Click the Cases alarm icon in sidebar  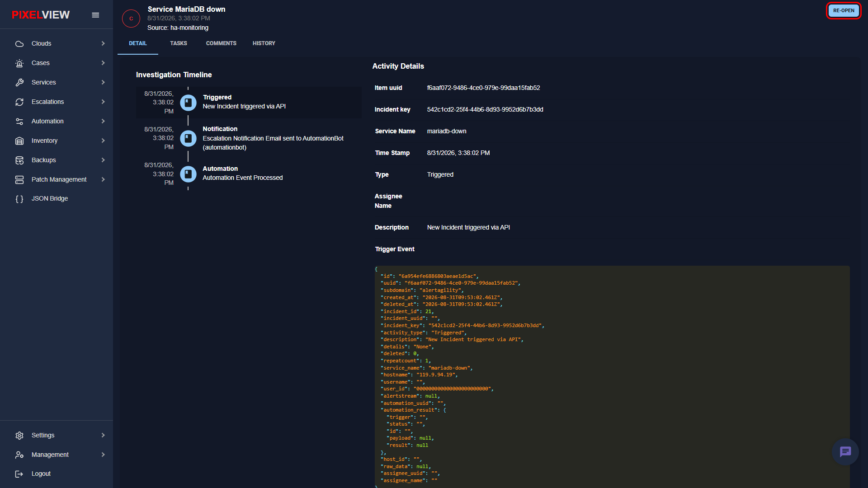coord(19,63)
